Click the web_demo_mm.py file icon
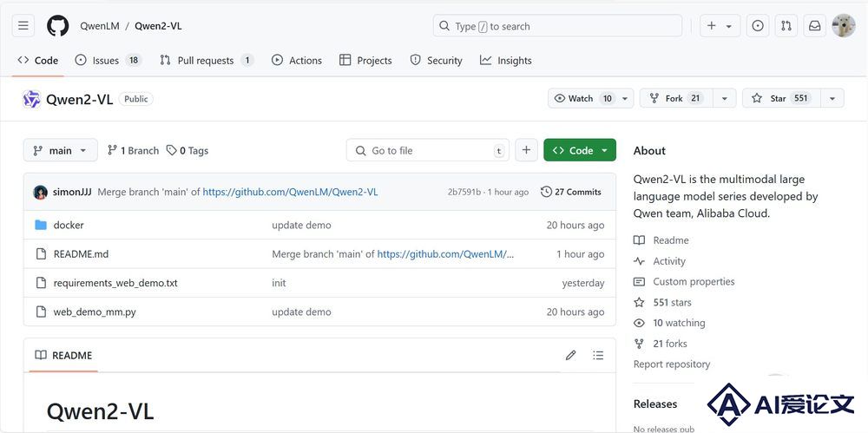Image resolution: width=868 pixels, height=433 pixels. tap(41, 312)
